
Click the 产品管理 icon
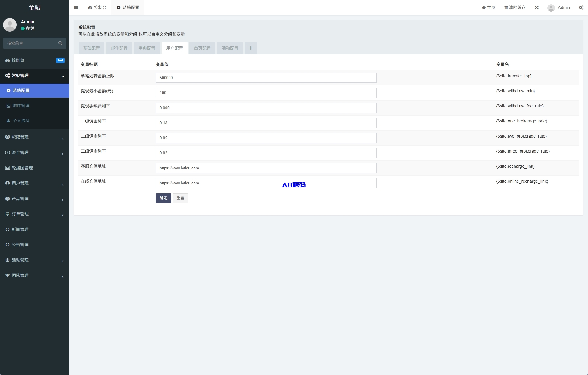point(8,199)
